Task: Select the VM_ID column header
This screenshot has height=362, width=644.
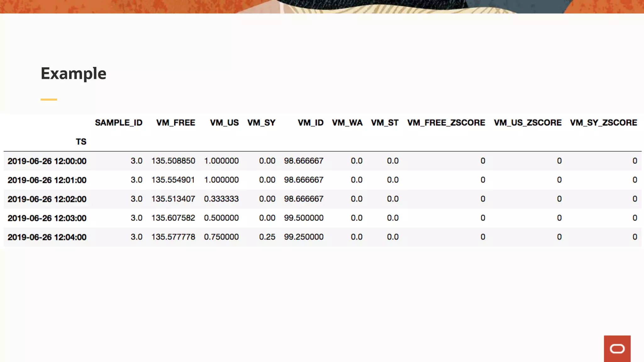Action: (x=310, y=123)
